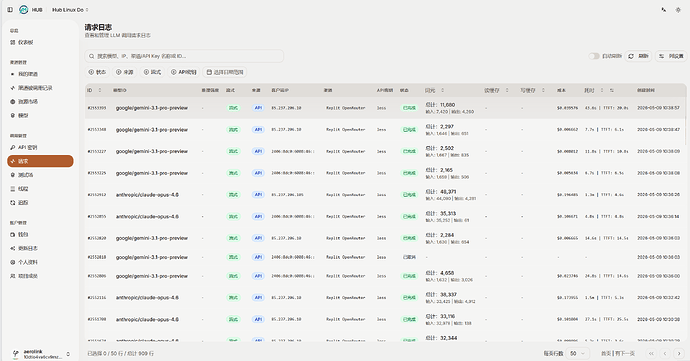This screenshot has height=361, width=690.
Task: Open the 来源 source filter chip
Action: [x=125, y=72]
